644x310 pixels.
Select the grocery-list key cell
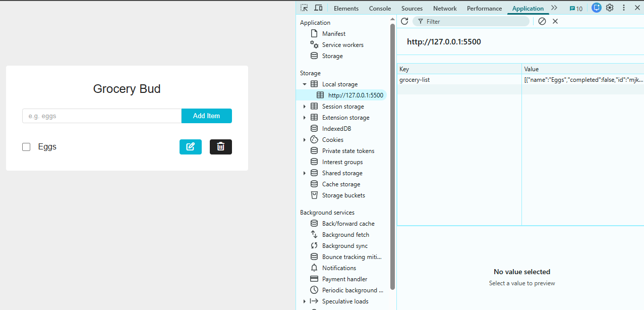[x=459, y=80]
